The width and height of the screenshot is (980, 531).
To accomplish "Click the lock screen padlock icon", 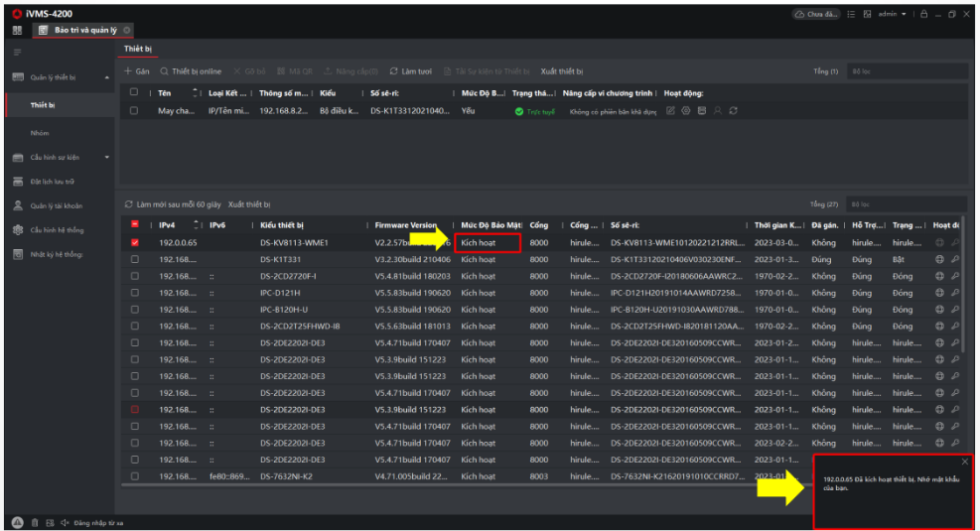I will 924,14.
